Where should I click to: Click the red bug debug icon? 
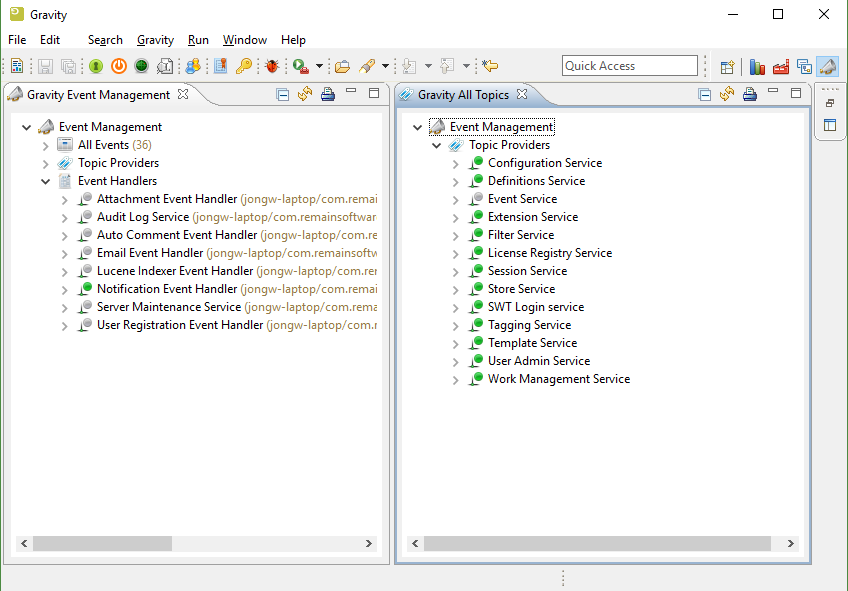272,66
